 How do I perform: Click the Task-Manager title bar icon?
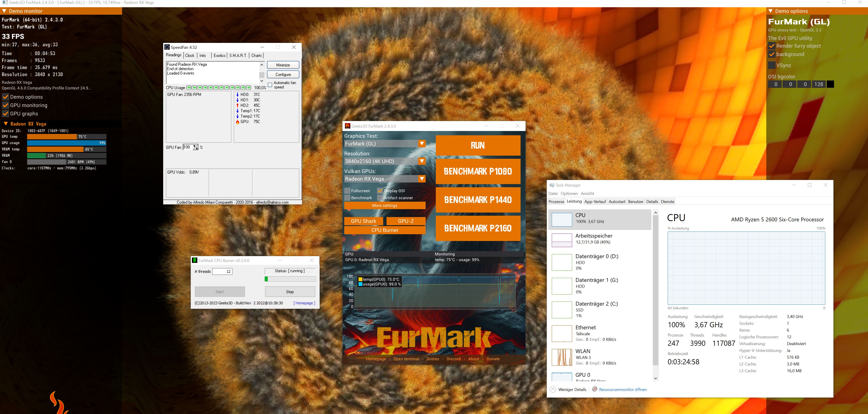tap(552, 185)
